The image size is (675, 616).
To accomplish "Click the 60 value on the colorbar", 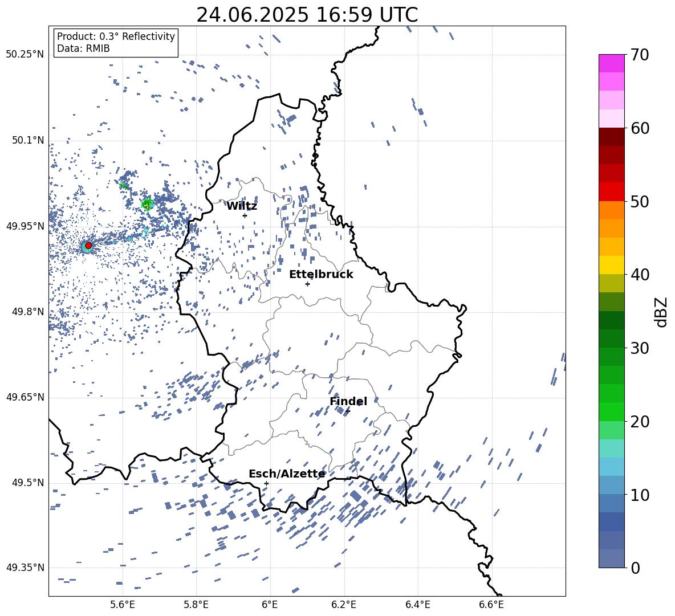I will pos(640,128).
